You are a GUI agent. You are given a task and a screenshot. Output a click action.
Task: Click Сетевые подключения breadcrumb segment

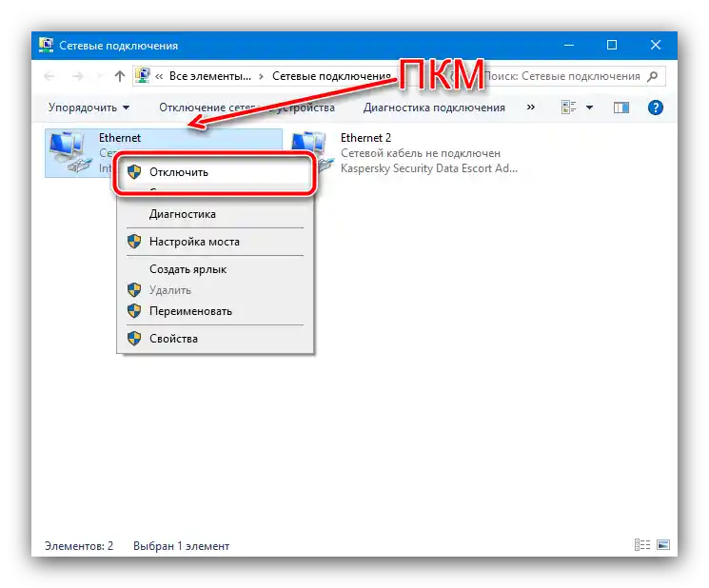(x=331, y=76)
